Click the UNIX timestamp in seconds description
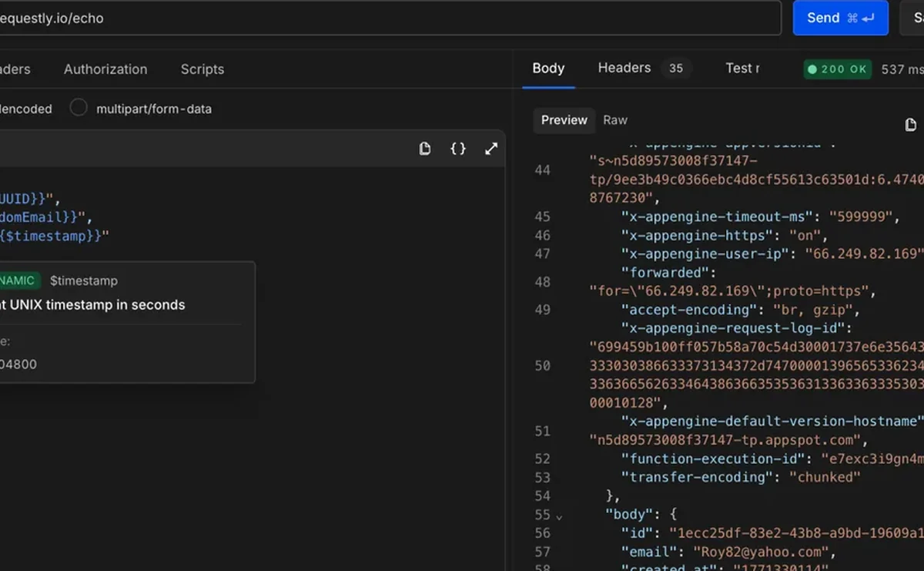Viewport: 924px width, 571px height. click(x=92, y=304)
